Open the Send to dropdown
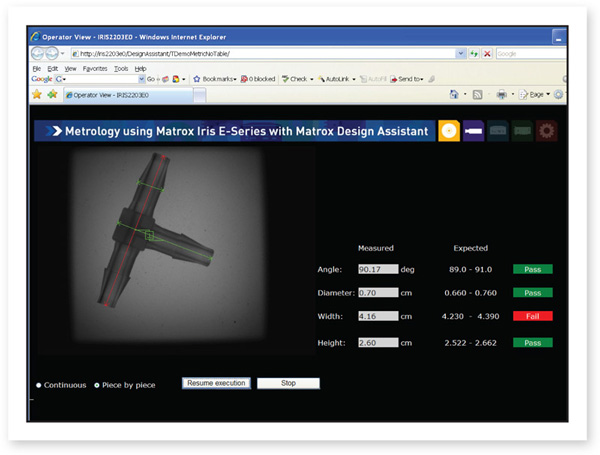The height and width of the screenshot is (455, 600). [407, 79]
